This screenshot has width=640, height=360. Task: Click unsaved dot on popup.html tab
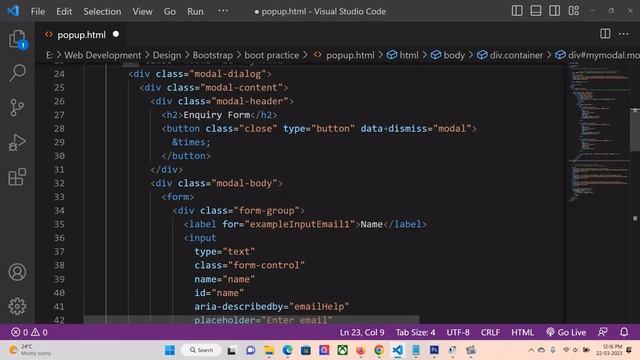116,34
